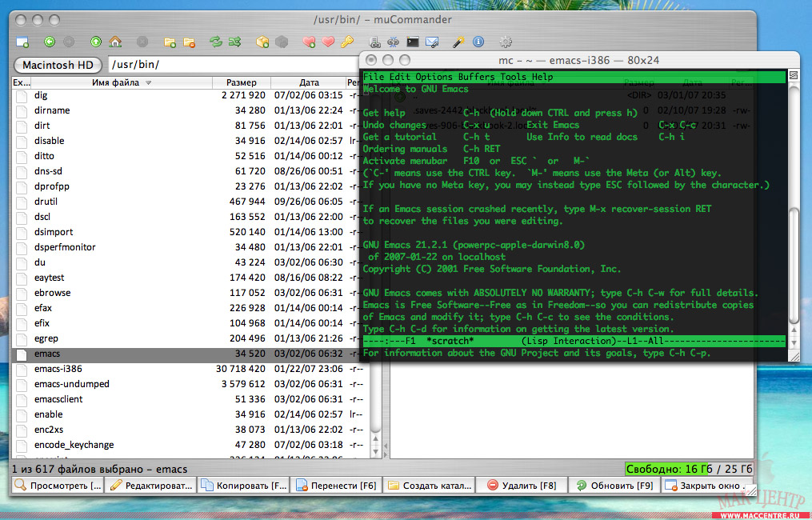Click terminal window scroll toggle icon at top right

coord(794,76)
